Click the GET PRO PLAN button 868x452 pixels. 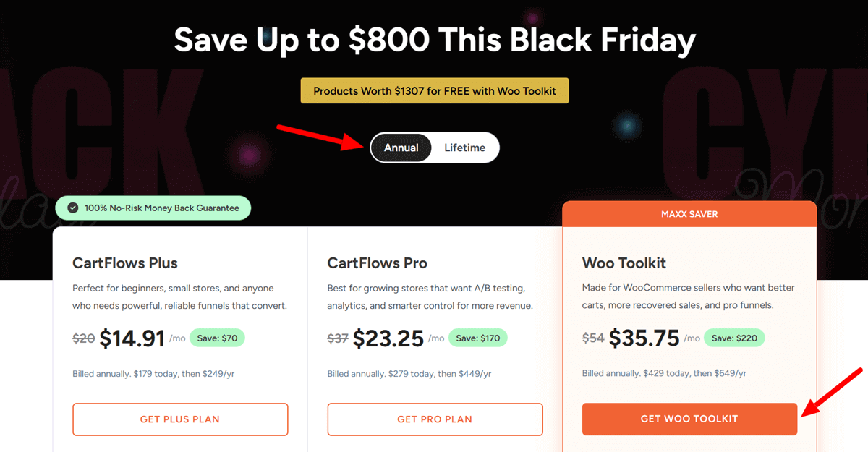[x=435, y=419]
